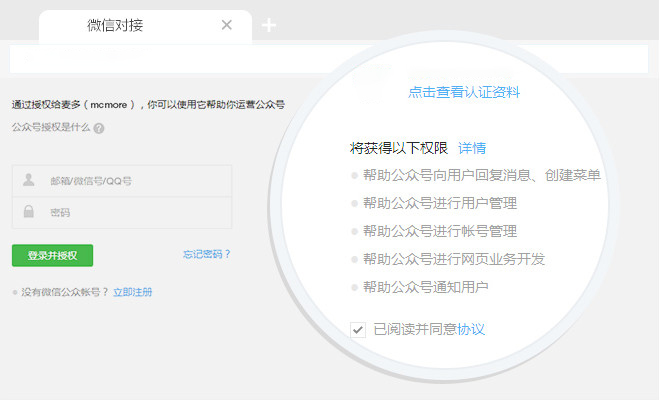Click the 公众号授权是什么 help icon
The height and width of the screenshot is (400, 660).
[x=99, y=128]
